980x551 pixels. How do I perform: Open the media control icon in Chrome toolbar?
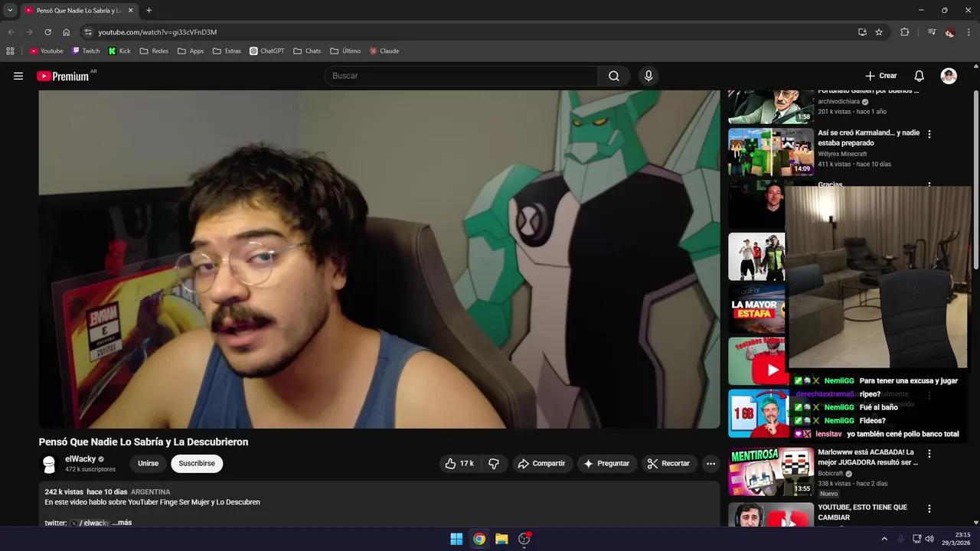(x=932, y=32)
